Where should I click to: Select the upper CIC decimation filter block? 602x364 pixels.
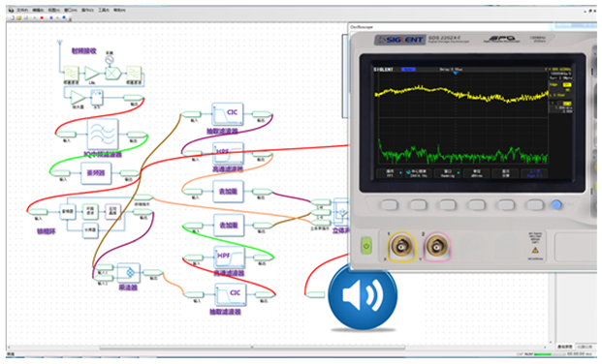point(228,114)
